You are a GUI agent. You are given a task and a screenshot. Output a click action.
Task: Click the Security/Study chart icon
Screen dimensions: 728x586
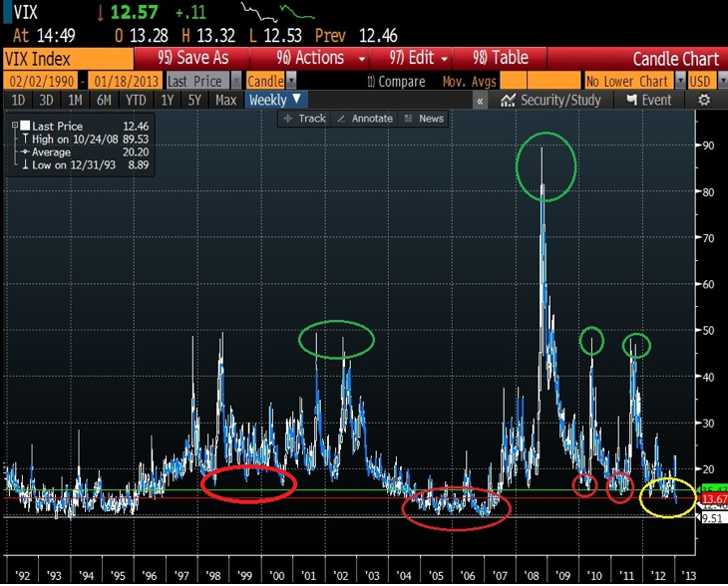tap(549, 101)
